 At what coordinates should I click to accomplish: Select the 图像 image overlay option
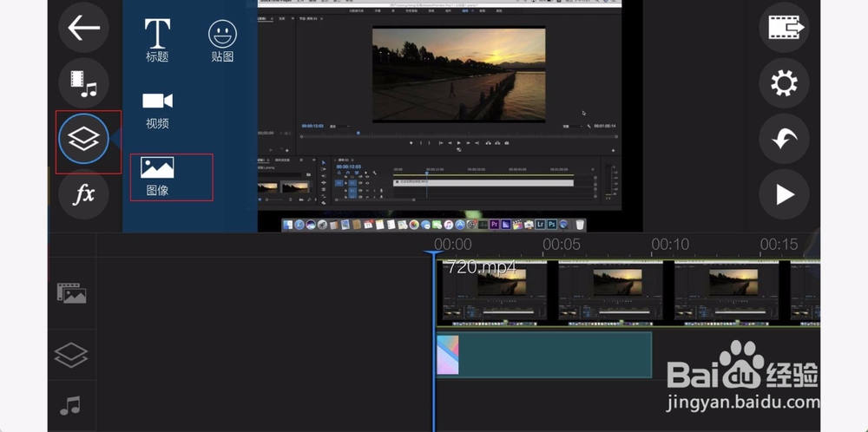tap(158, 176)
